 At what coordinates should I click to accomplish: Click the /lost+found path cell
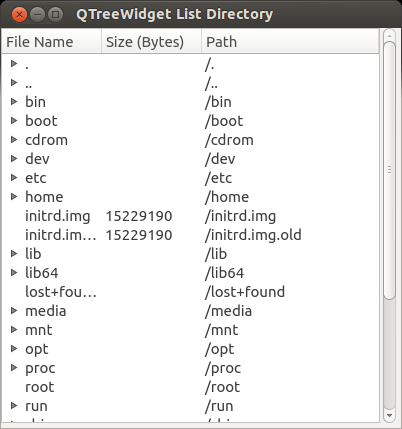click(x=245, y=292)
